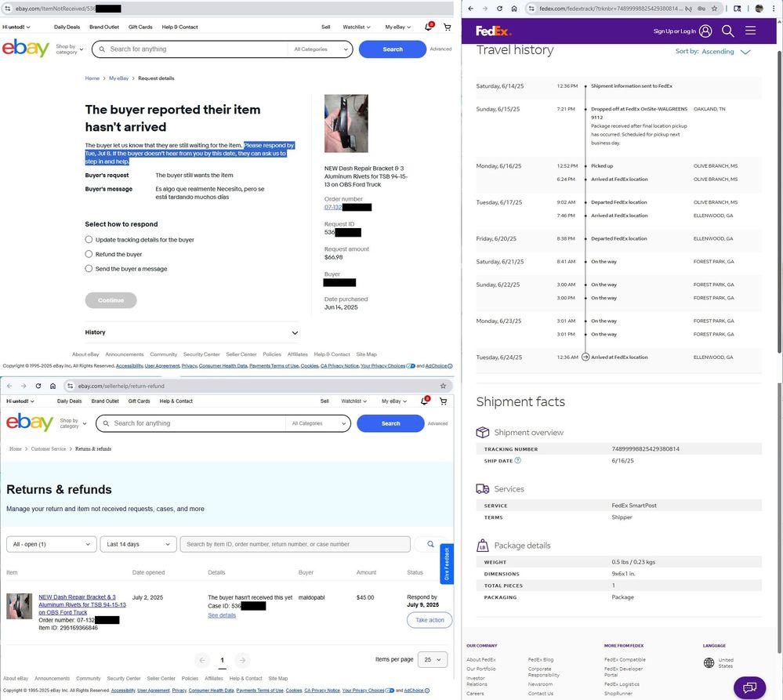Open Brand Outlet in top eBay window

coord(104,27)
